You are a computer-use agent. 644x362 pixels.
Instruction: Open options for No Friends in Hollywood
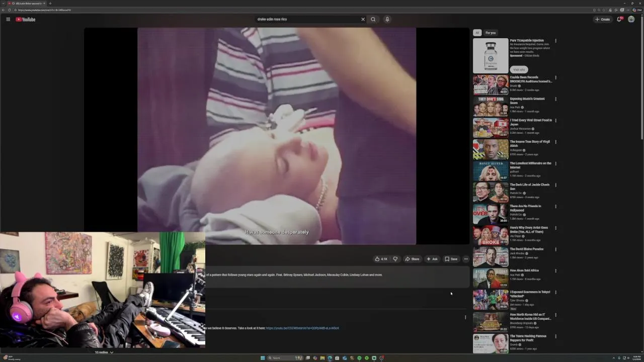pos(555,207)
